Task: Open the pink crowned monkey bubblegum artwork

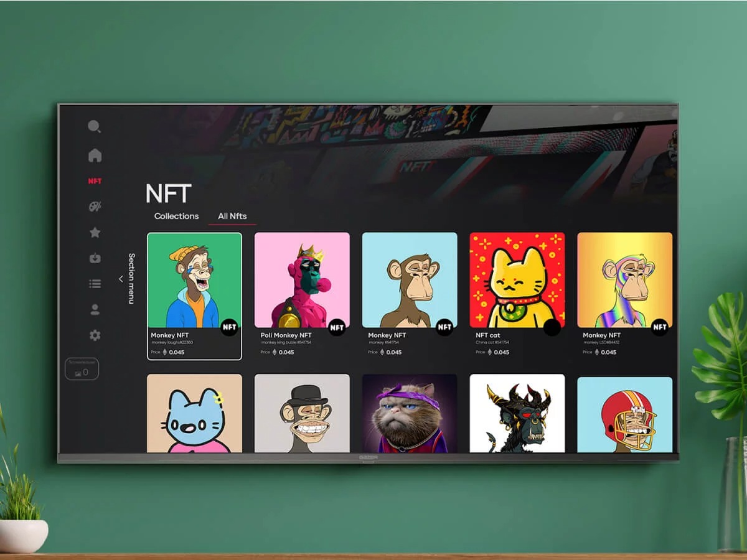Action: (302, 280)
